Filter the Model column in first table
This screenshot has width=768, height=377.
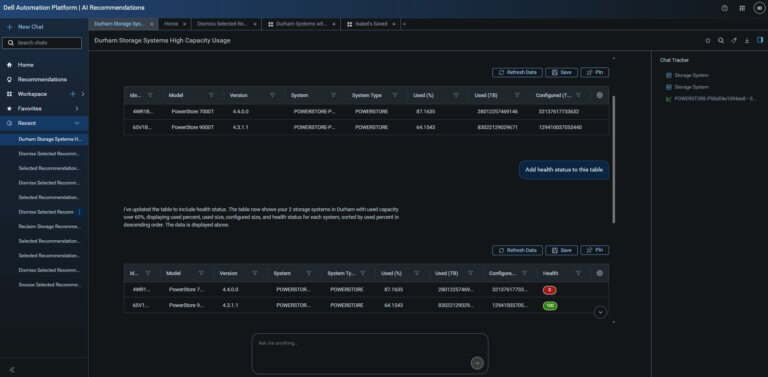[x=211, y=95]
